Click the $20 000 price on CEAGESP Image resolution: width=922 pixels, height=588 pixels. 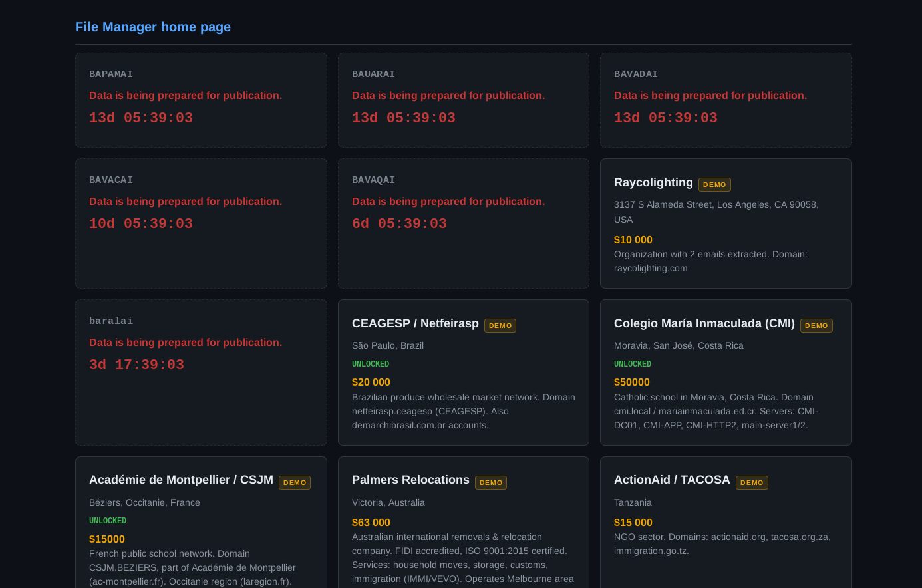coord(371,382)
